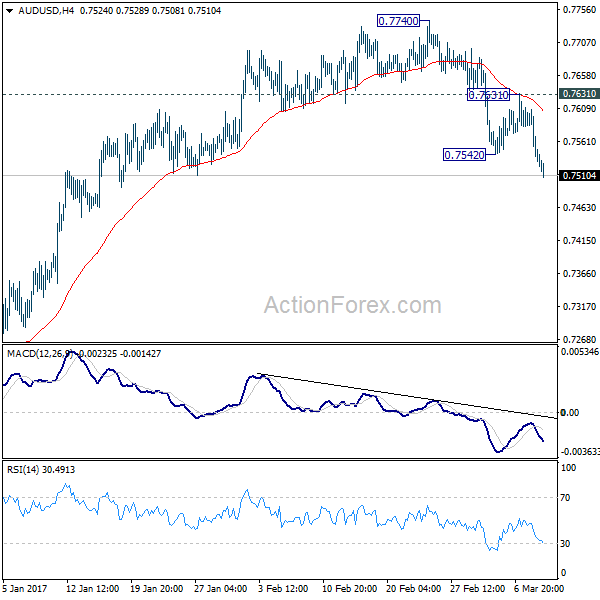Select the 19 Jan 20:00 time label
Screen dimensions: 600x600
(x=156, y=589)
